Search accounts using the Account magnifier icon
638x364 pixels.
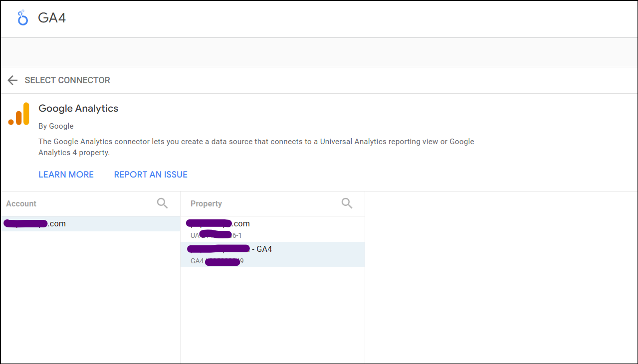pyautogui.click(x=163, y=203)
